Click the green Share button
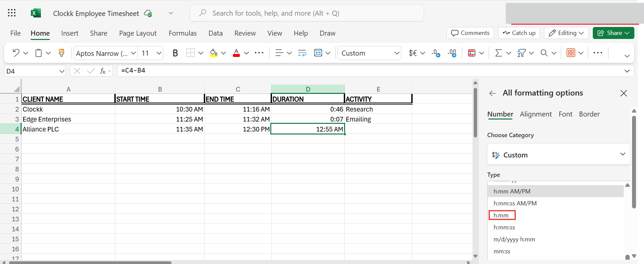The width and height of the screenshot is (644, 264). click(613, 33)
